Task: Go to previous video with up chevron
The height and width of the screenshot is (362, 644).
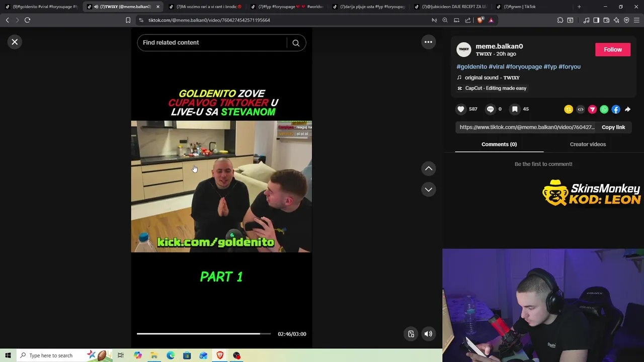Action: click(428, 168)
